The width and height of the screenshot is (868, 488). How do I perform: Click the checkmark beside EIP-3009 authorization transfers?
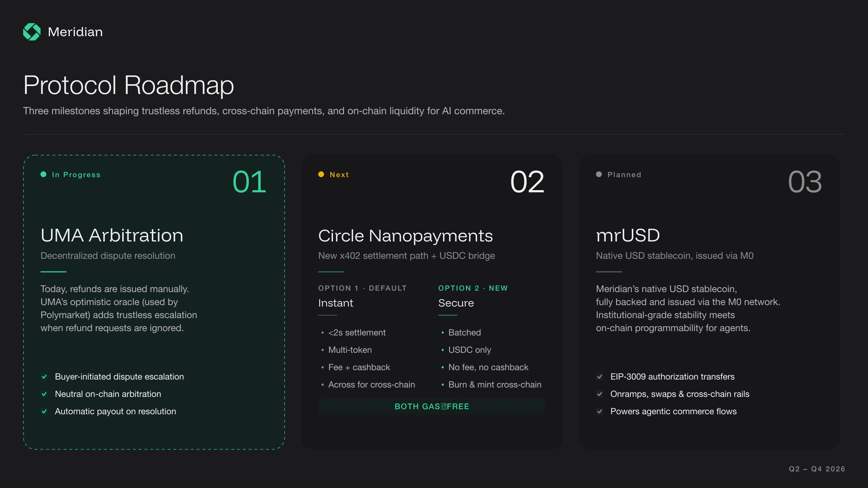tap(600, 377)
